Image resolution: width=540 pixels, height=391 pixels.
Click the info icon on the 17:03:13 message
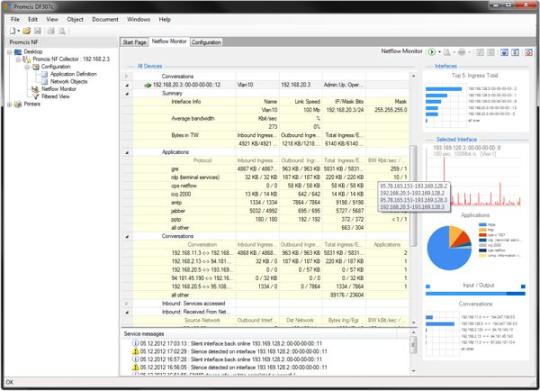[135, 343]
